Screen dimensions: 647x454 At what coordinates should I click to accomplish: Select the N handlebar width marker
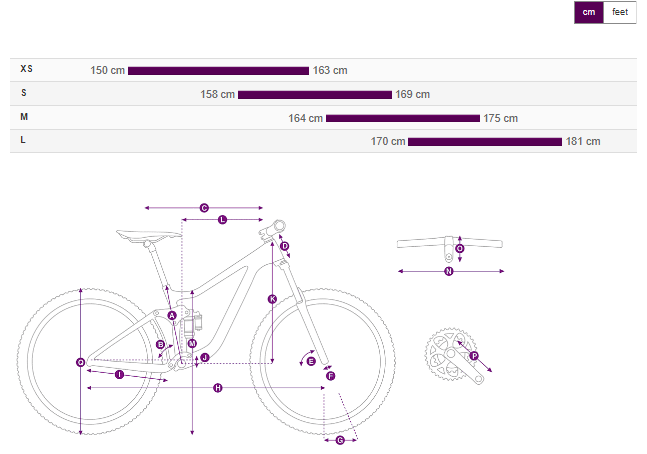(449, 271)
